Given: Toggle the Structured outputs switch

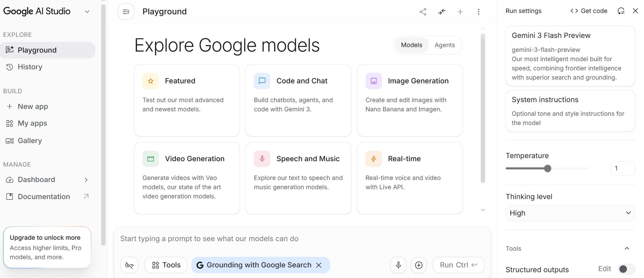Looking at the screenshot, I should coord(626,269).
